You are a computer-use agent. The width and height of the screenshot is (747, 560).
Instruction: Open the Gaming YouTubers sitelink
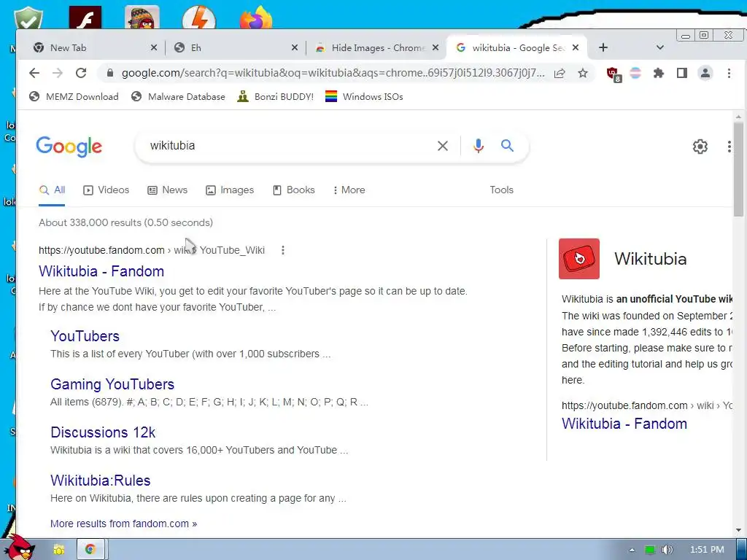point(112,384)
